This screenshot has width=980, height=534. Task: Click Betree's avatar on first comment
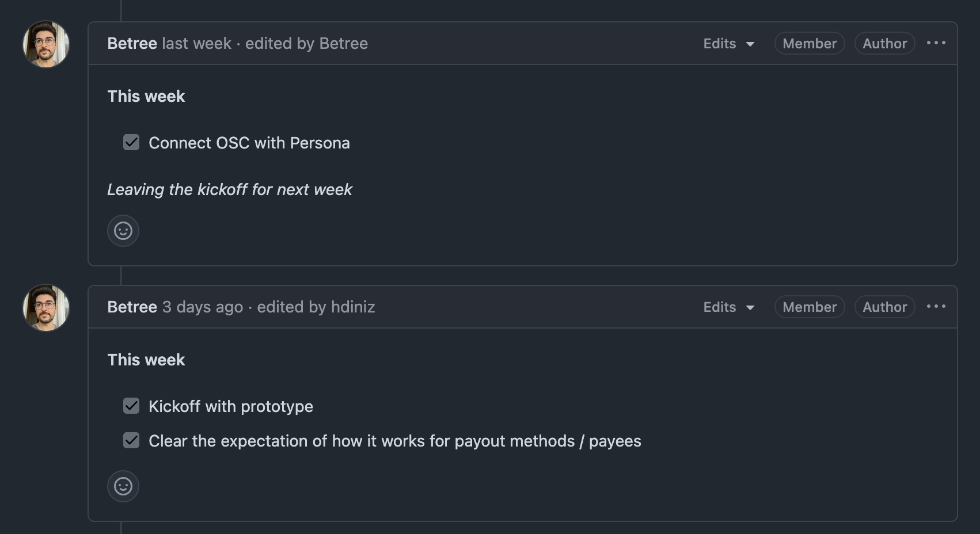click(x=46, y=44)
